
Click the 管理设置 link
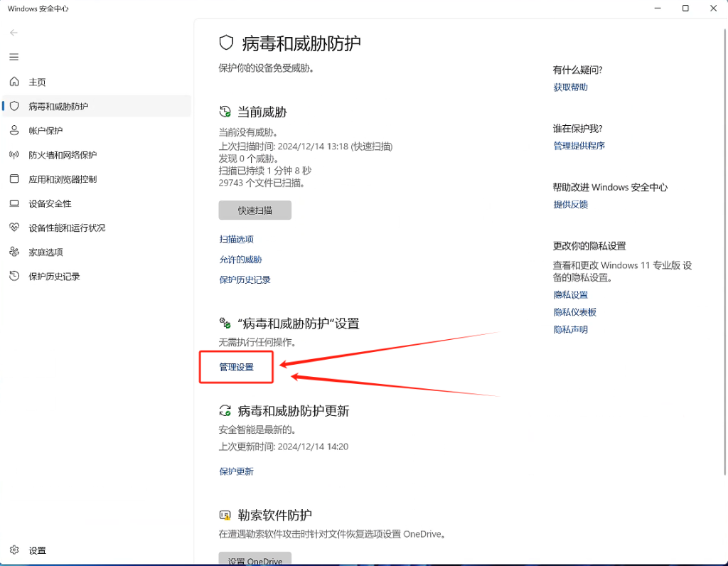click(236, 368)
